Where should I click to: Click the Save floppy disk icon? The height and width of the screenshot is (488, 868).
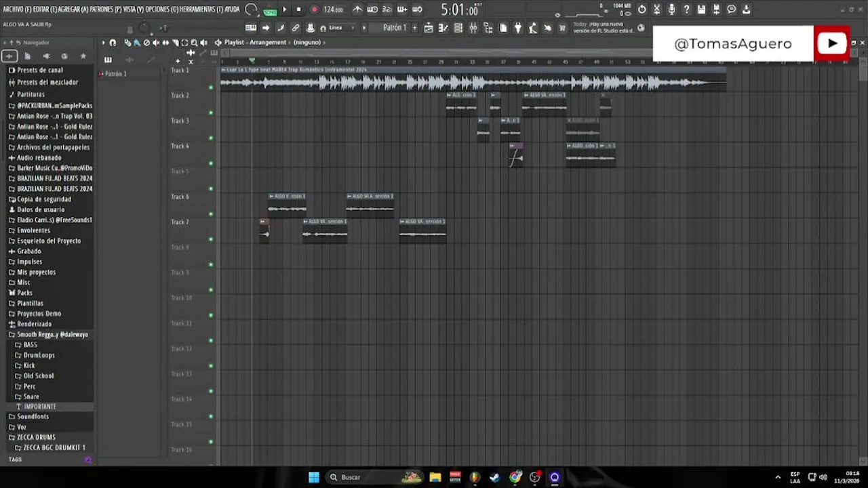(701, 9)
